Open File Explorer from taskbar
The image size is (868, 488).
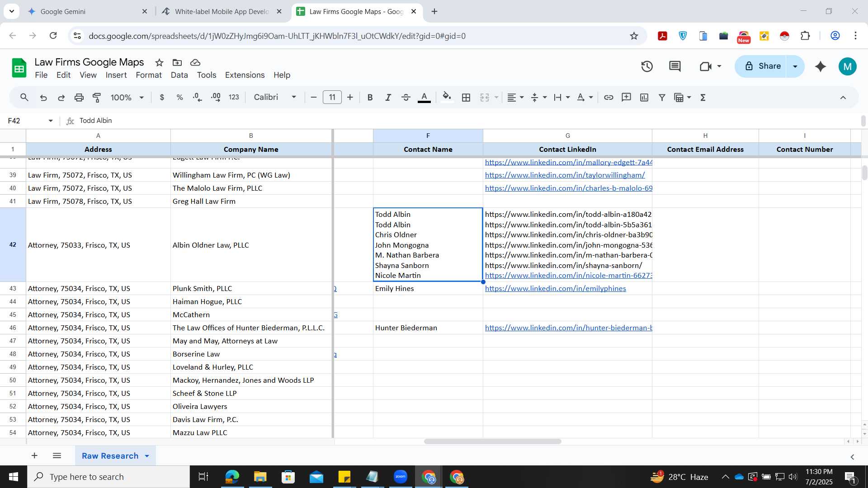click(x=260, y=477)
